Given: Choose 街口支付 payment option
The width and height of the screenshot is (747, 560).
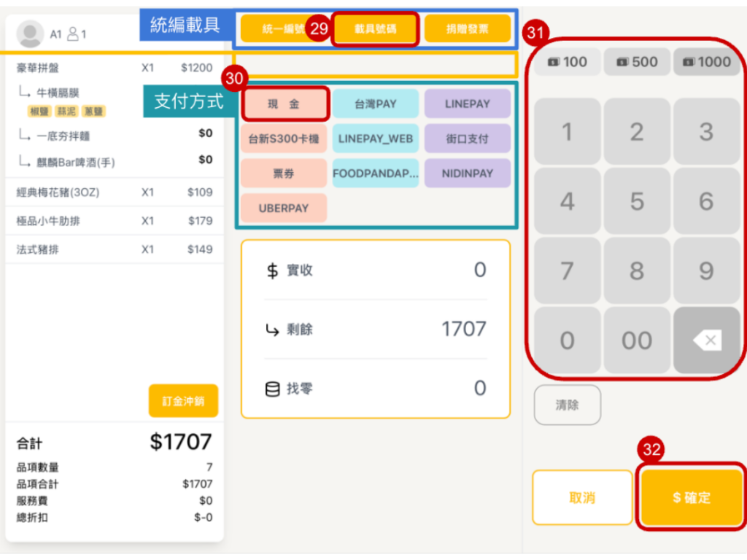Looking at the screenshot, I should click(x=468, y=139).
